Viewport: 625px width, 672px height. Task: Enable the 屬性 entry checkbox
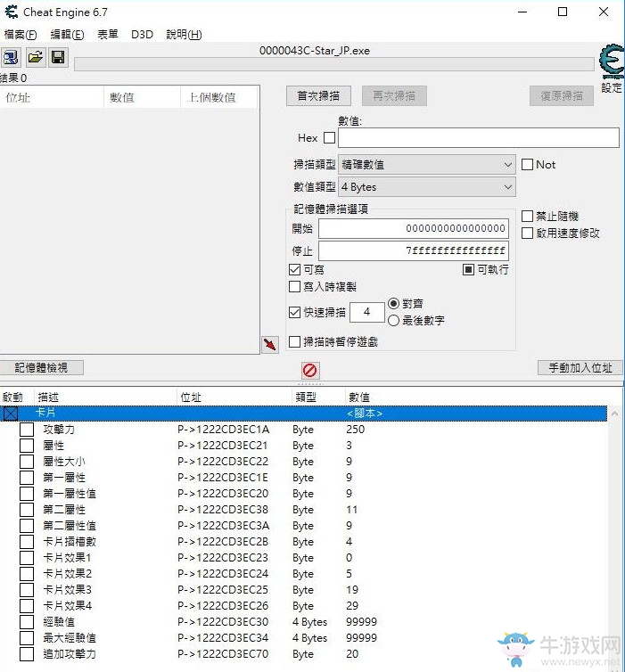coord(27,446)
